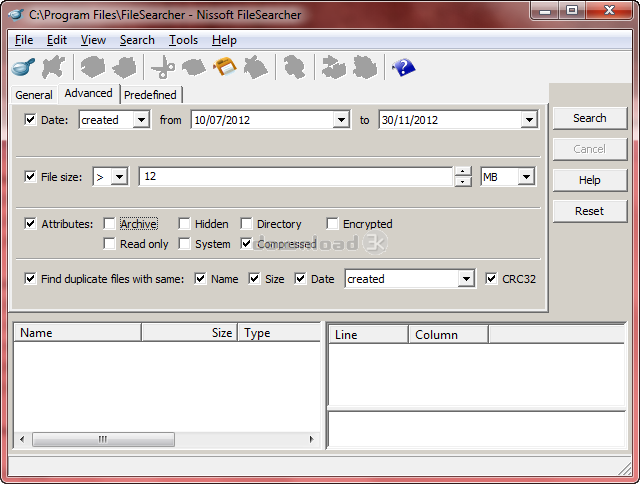Open the Edit menu

pyautogui.click(x=57, y=40)
